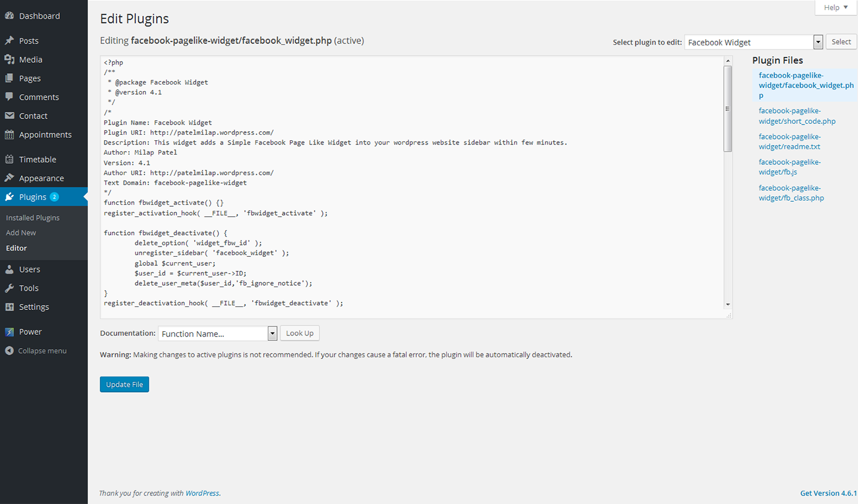Viewport: 858px width, 504px height.
Task: Open Add New plugin submenu item
Action: [21, 233]
